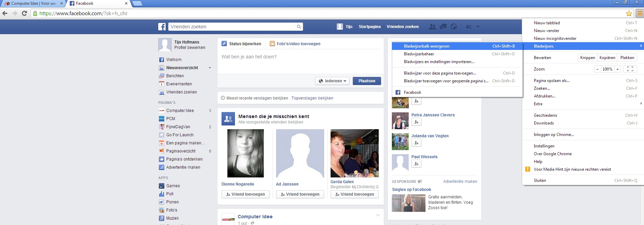644x225 pixels.
Task: Click Vriend toevoegen under Dionne Nogarede
Action: point(245,194)
